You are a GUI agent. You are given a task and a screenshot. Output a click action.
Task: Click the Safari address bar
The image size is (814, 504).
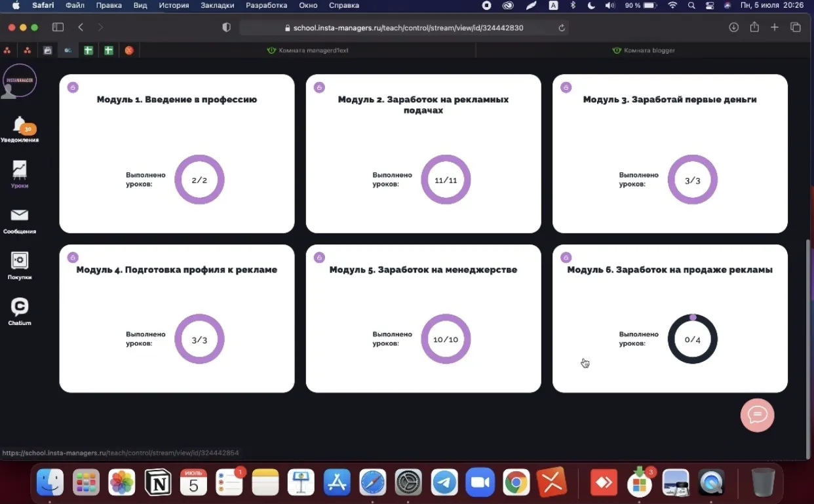point(403,28)
